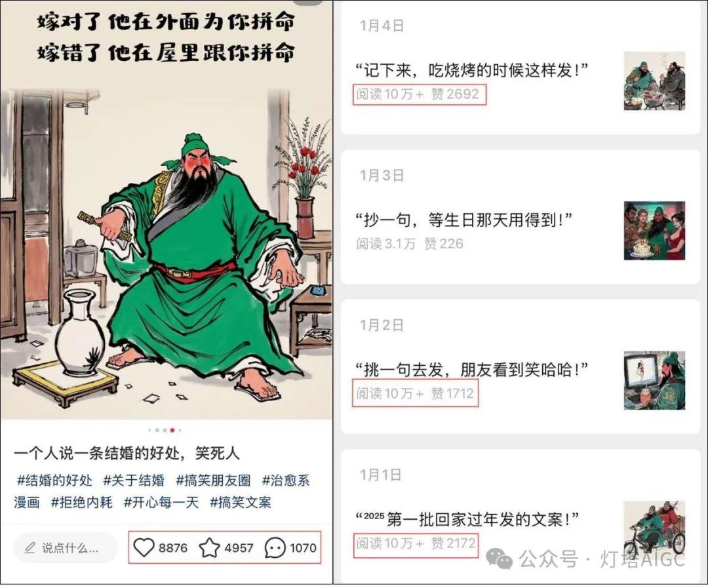
Task: Tap the pencil icon in comment box
Action: tap(29, 548)
